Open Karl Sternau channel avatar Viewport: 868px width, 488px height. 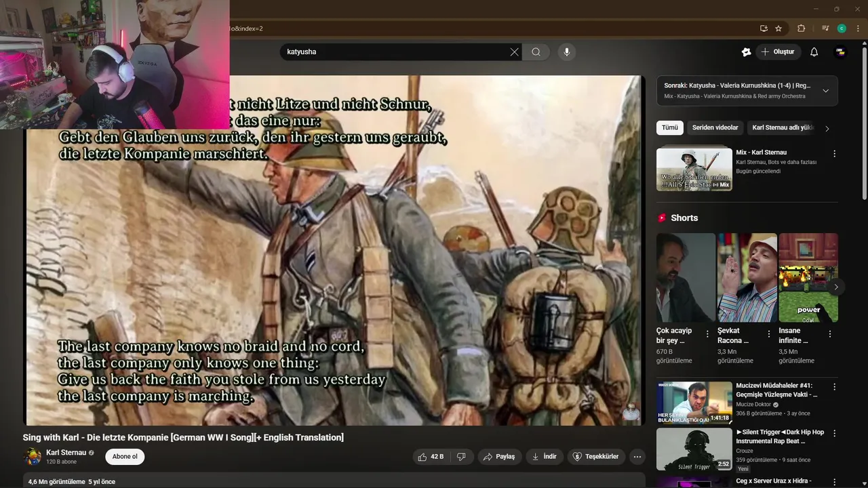pos(32,457)
